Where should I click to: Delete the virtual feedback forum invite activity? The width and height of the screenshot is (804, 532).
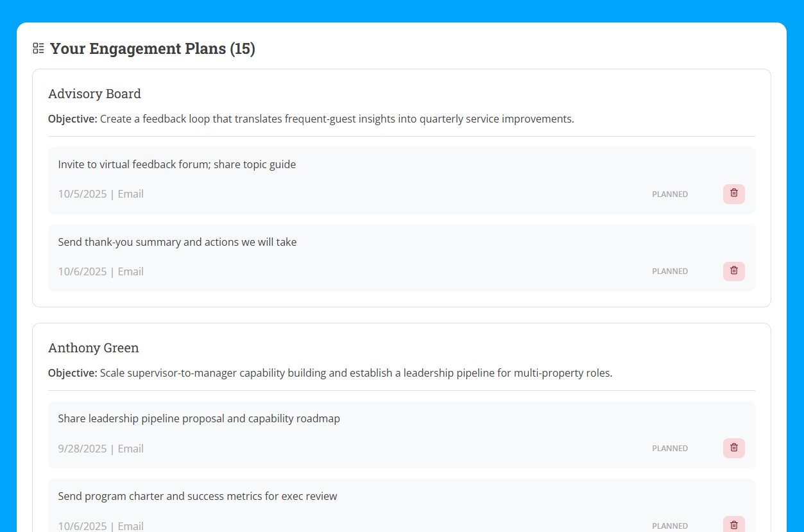733,194
